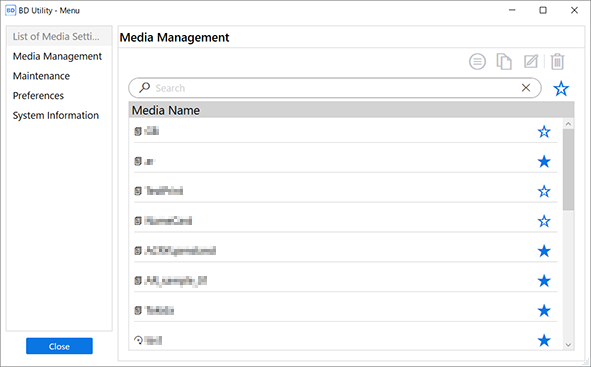Toggle filled favorite star on sixth media row
Screen dimensions: 591x367
544,281
